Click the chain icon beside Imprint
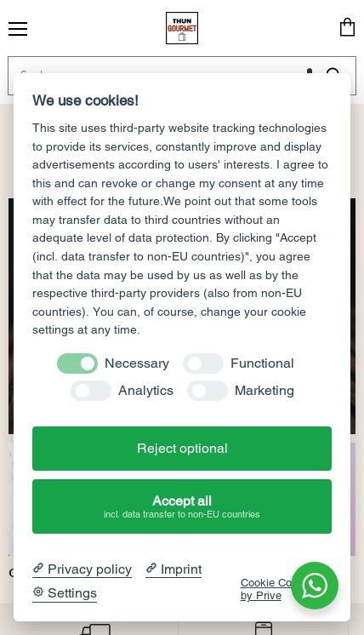 [151, 568]
